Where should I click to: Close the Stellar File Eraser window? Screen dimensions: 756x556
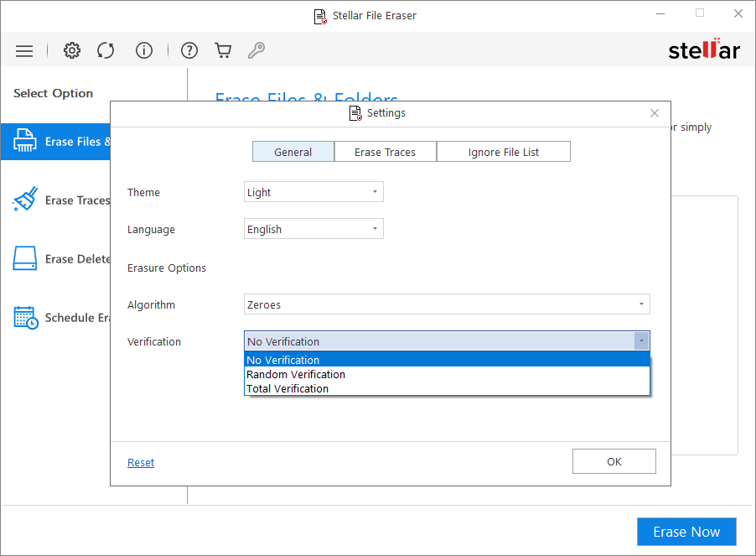(738, 13)
